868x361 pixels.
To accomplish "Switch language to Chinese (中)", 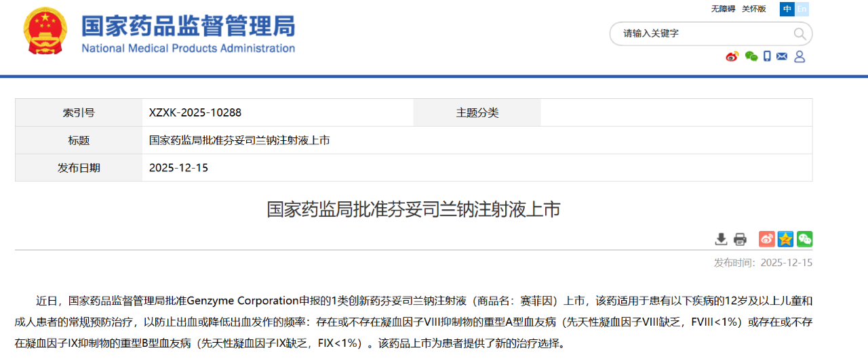I will point(787,9).
